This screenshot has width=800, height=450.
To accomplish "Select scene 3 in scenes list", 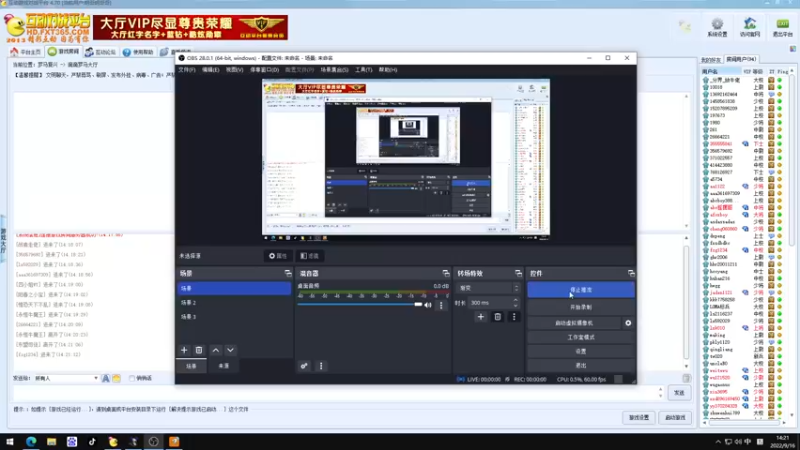I will click(x=234, y=317).
